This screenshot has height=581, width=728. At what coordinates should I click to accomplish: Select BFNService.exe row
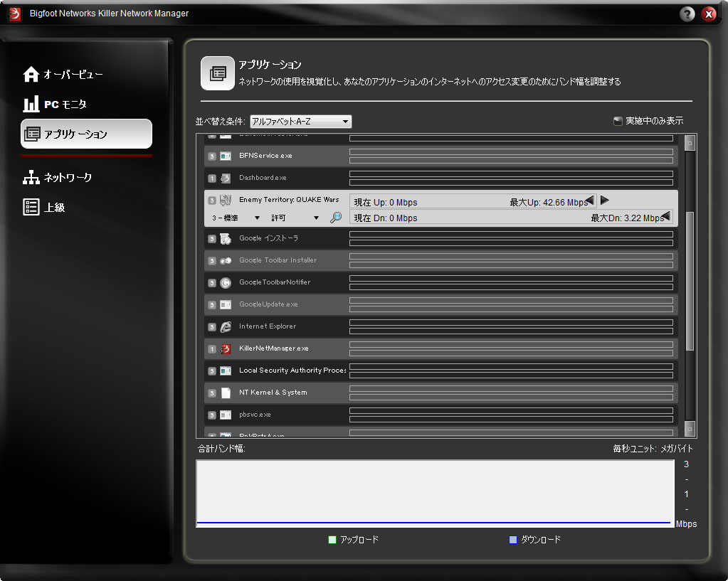pyautogui.click(x=441, y=156)
